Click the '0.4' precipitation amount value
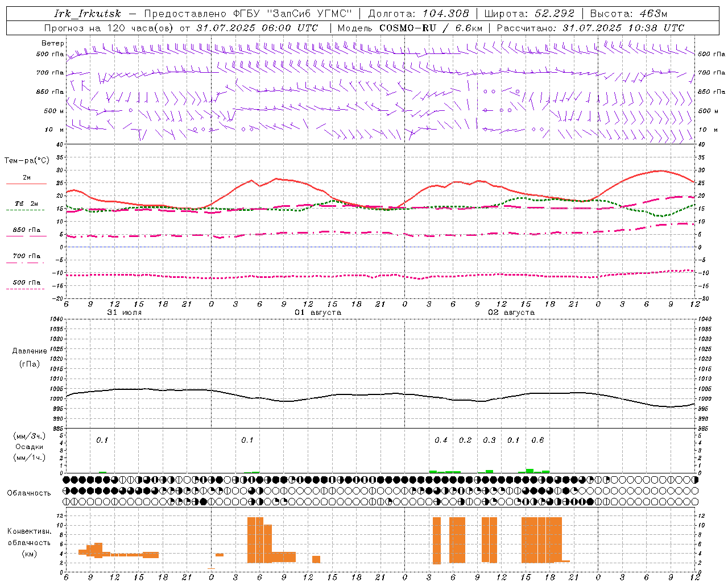 pyautogui.click(x=441, y=440)
